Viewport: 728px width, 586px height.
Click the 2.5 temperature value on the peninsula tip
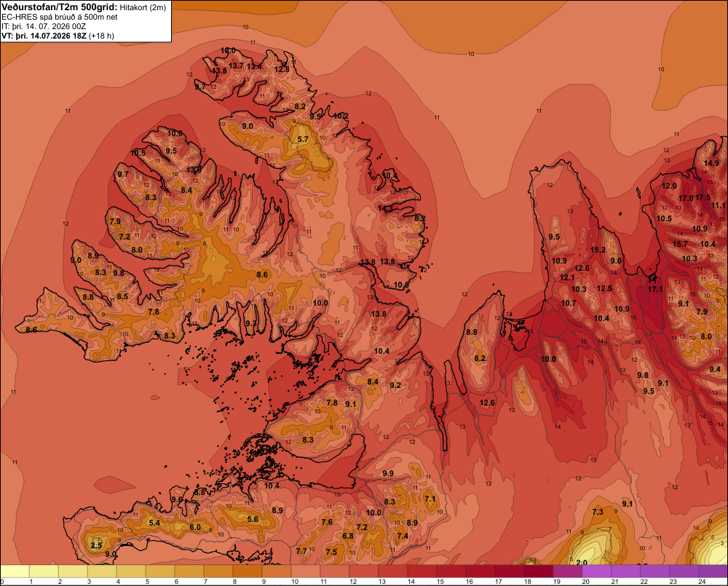(x=96, y=545)
